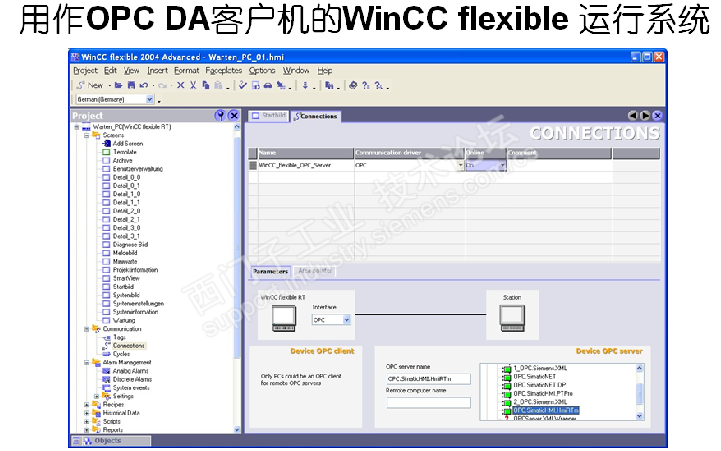Select the Parameters tab

pos(270,271)
